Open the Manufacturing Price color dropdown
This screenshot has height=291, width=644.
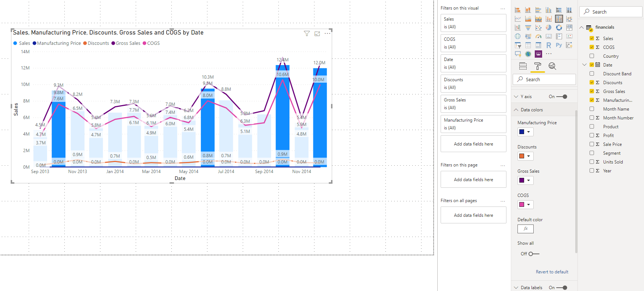526,132
